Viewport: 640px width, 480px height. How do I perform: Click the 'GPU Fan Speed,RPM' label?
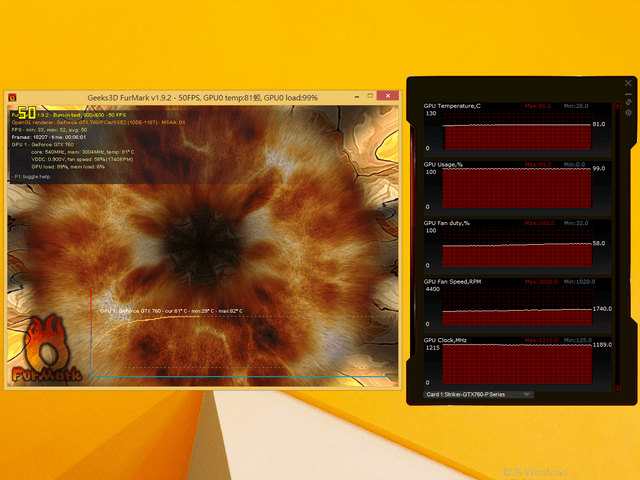(452, 282)
